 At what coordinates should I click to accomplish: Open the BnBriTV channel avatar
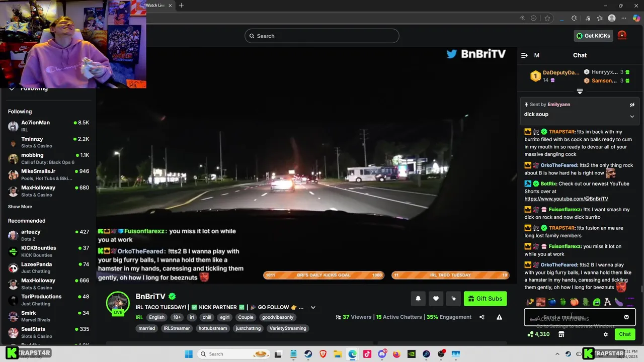coord(118,304)
